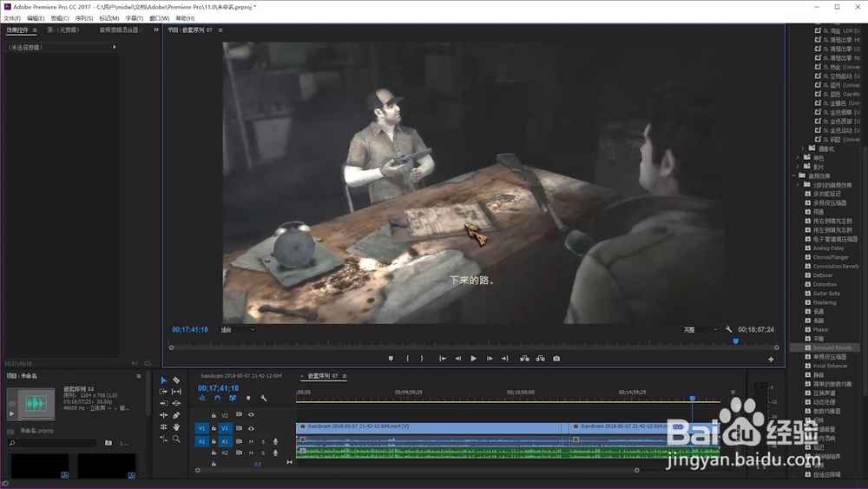Go to Out point

click(x=505, y=359)
